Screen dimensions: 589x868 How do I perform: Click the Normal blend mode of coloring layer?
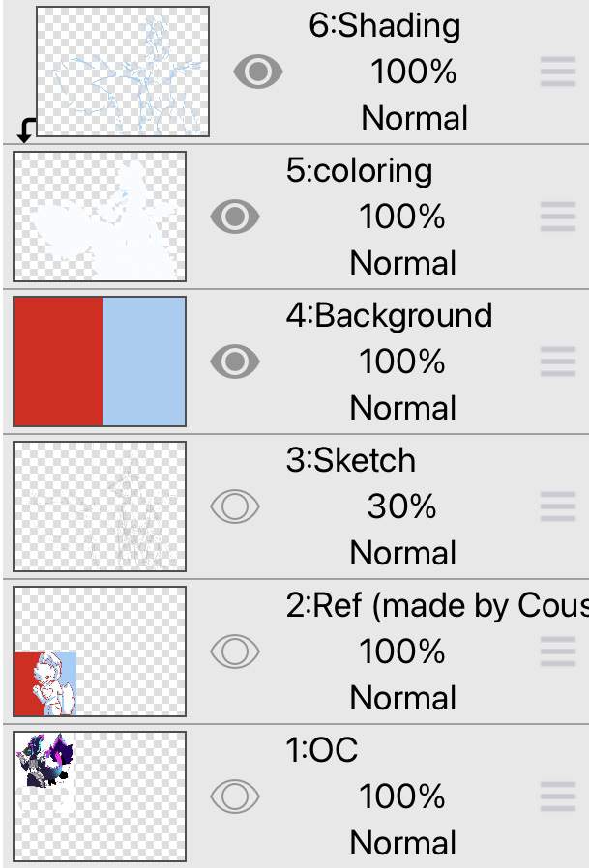click(x=403, y=263)
